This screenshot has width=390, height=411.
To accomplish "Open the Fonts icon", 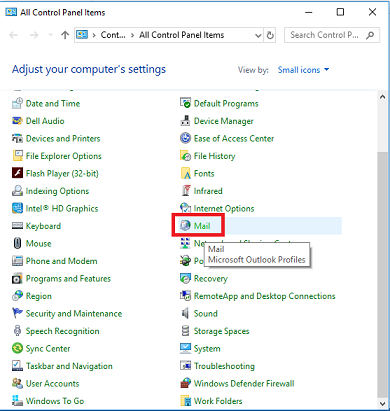I will click(185, 173).
